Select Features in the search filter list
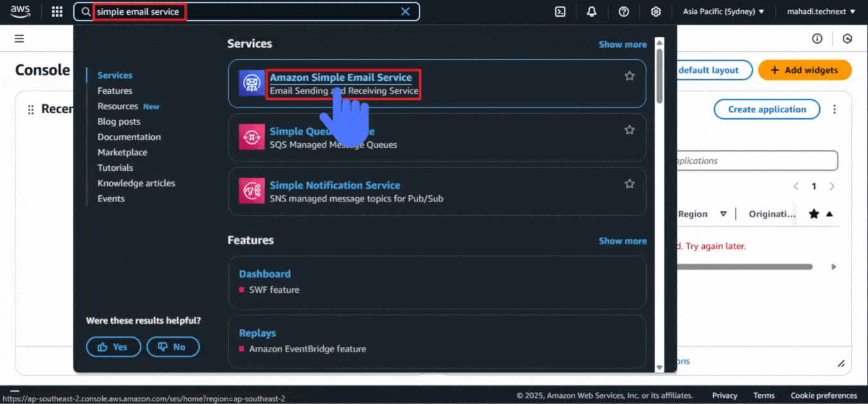The width and height of the screenshot is (868, 404). [x=115, y=91]
